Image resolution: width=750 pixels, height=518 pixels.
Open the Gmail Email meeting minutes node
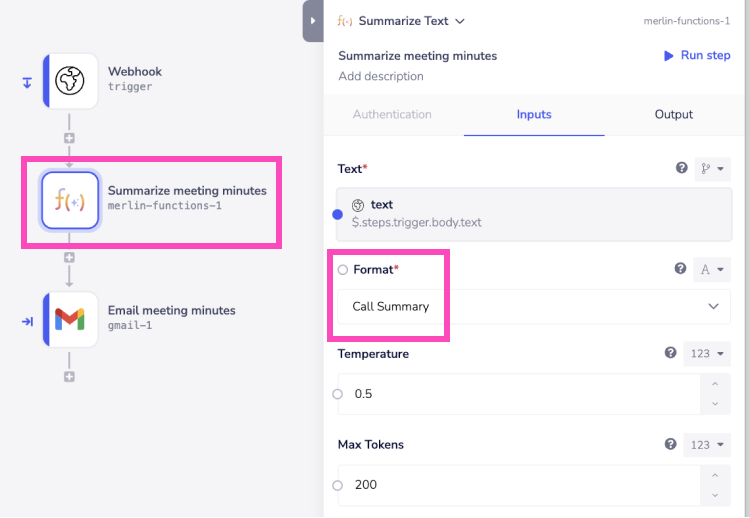pyautogui.click(x=70, y=320)
